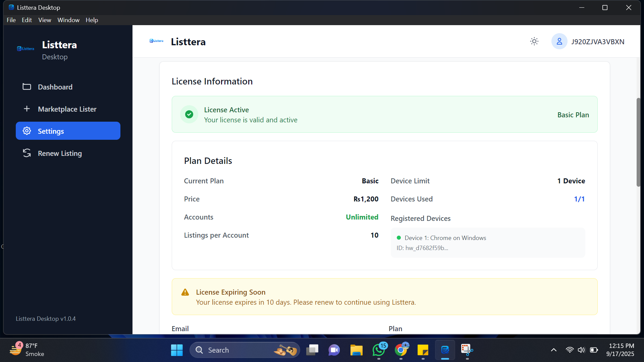This screenshot has width=644, height=362.
Task: Click the warning triangle in License Expiring banner
Action: (x=185, y=292)
